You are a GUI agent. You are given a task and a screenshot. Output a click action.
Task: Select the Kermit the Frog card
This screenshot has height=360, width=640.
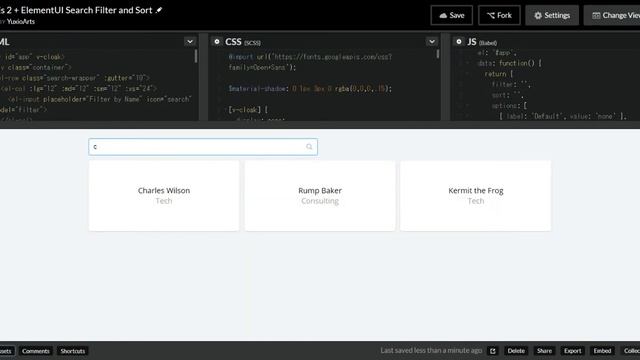pos(476,196)
